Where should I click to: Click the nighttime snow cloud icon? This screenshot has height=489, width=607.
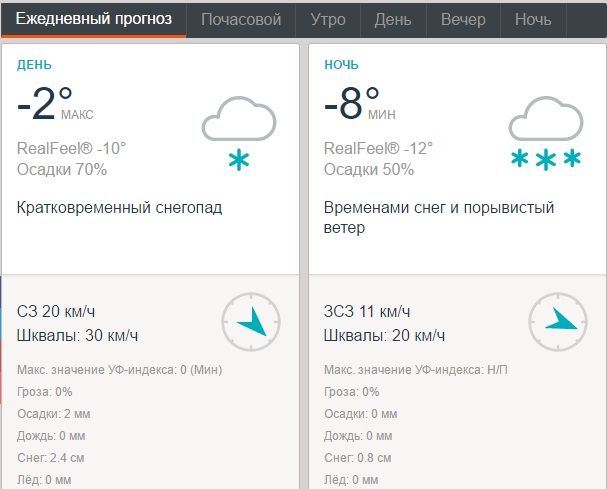(546, 133)
